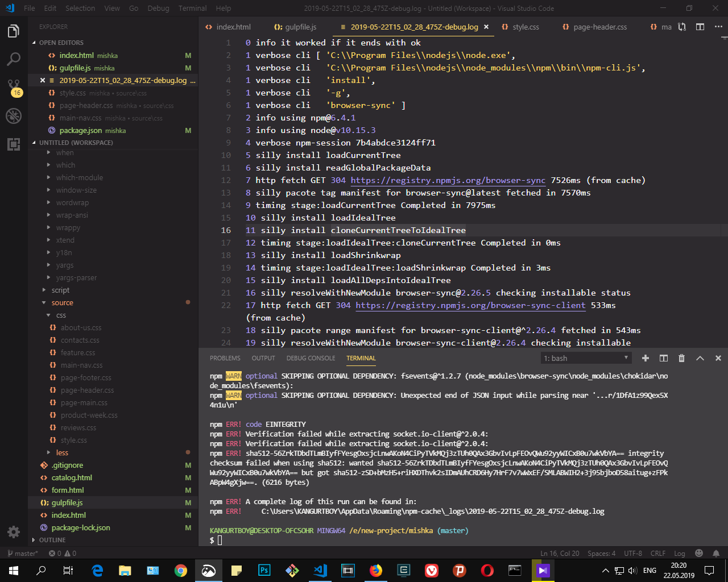Follow the browser-sync-client registry link
The image size is (728, 582).
[x=470, y=305]
